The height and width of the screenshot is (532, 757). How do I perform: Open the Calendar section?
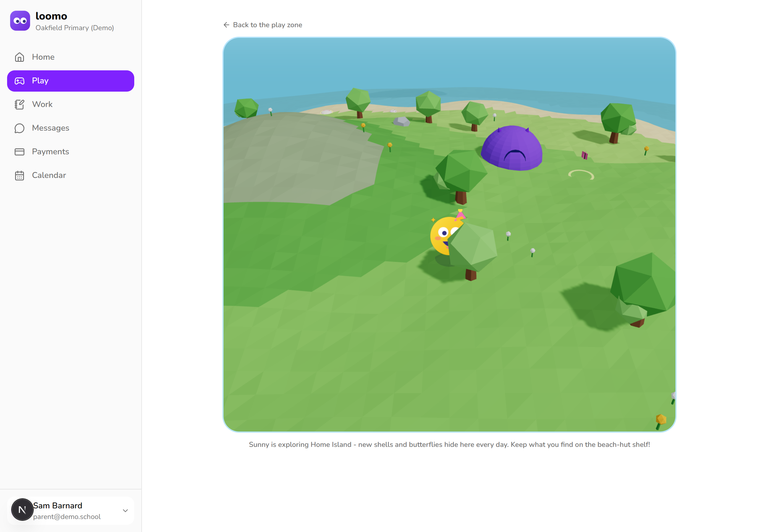[x=71, y=176]
